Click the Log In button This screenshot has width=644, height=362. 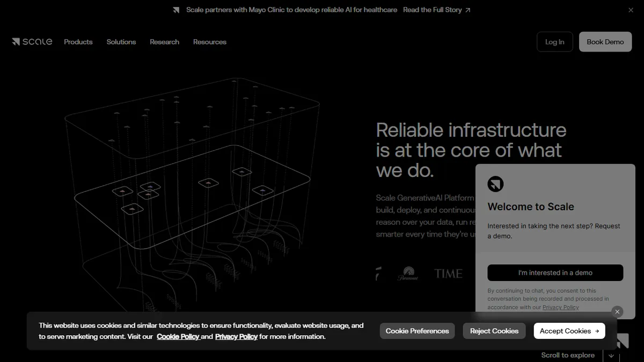[554, 42]
